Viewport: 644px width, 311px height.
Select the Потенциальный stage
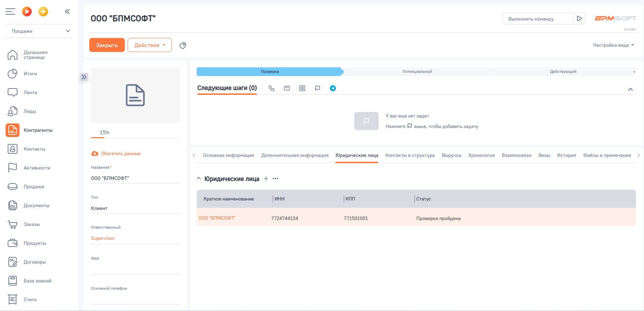click(x=417, y=71)
